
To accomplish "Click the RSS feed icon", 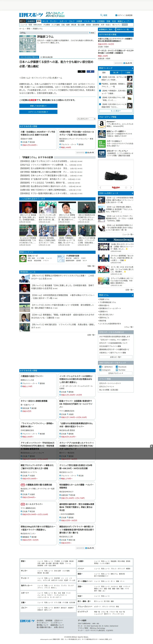I will [92, 33].
